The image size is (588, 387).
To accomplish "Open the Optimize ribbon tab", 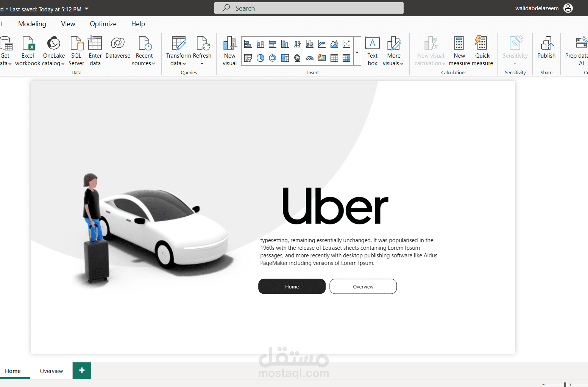I will [x=103, y=24].
